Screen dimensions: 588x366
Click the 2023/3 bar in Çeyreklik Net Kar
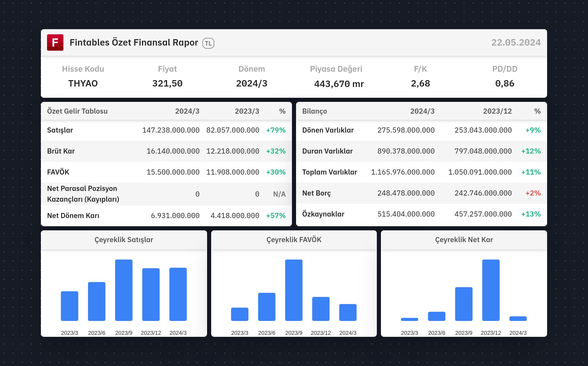410,319
